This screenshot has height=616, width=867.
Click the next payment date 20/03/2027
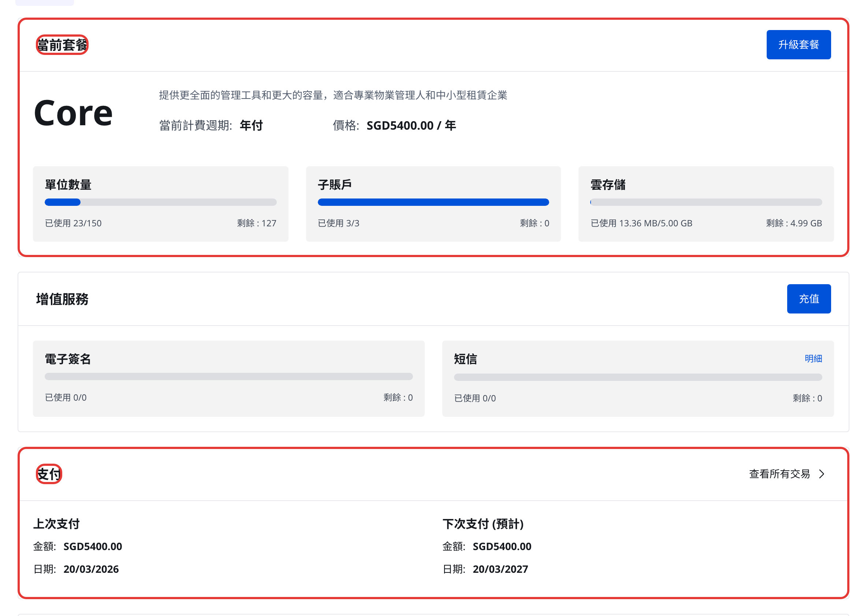[501, 569]
